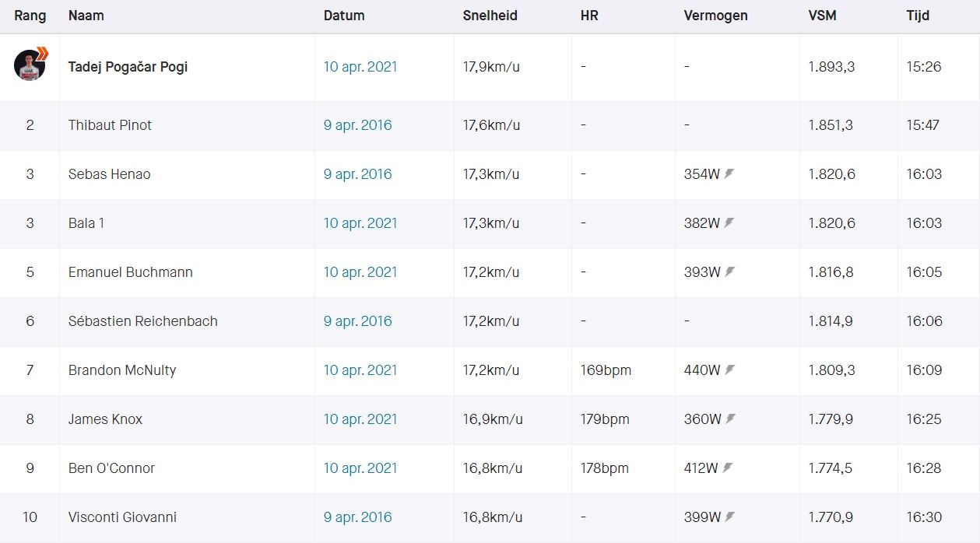Click the Vermogen column header
The width and height of the screenshot is (980, 543).
coord(715,16)
